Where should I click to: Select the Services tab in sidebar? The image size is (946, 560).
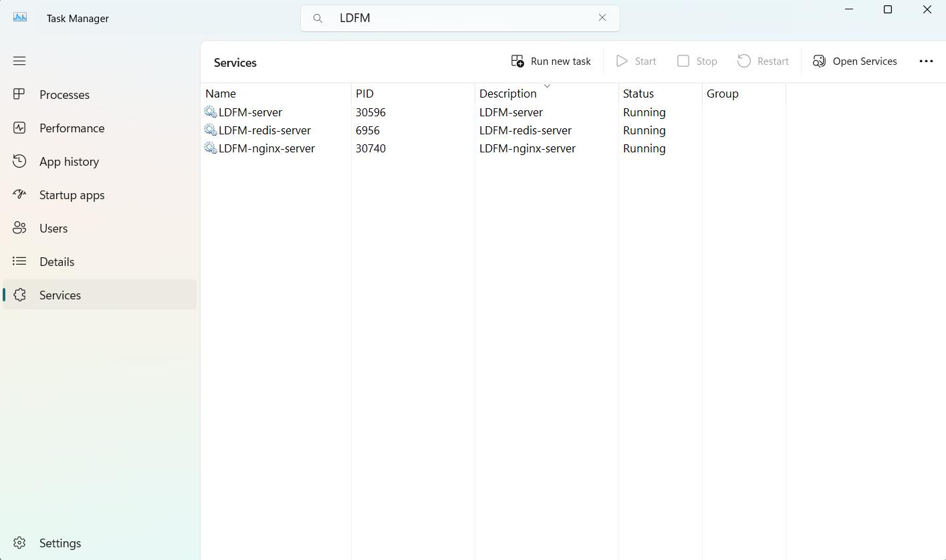coord(60,295)
